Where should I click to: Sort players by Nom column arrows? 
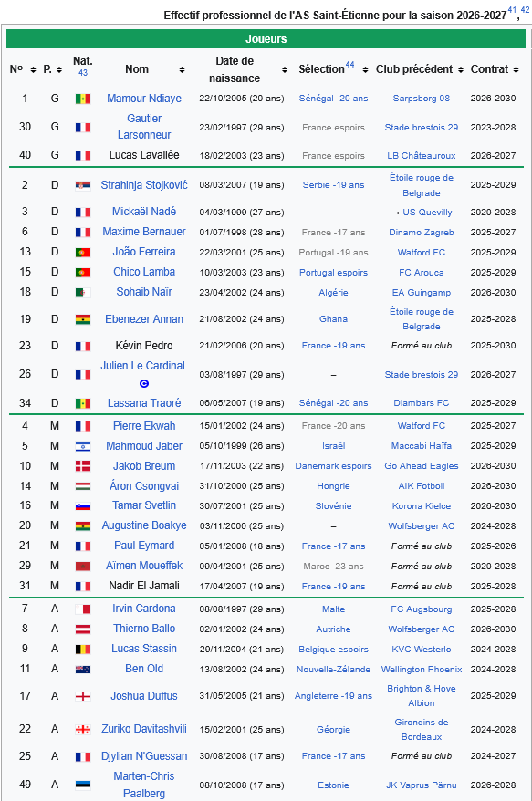(182, 70)
